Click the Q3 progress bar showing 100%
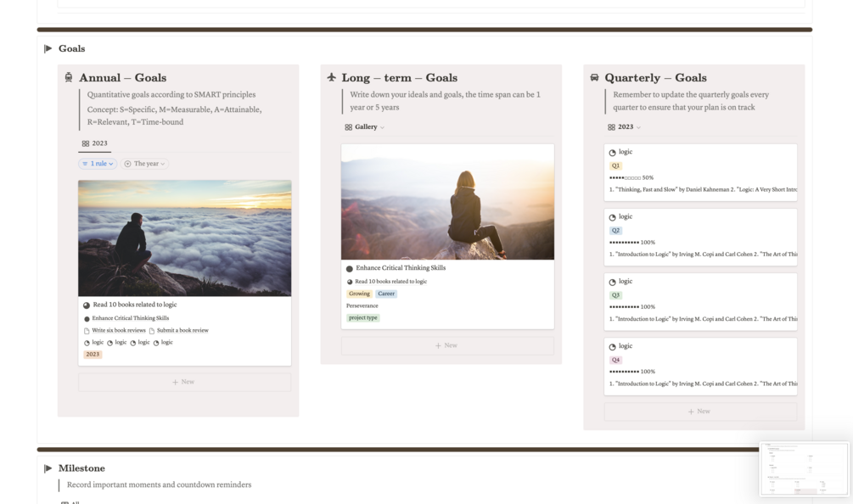The image size is (853, 504). click(632, 307)
